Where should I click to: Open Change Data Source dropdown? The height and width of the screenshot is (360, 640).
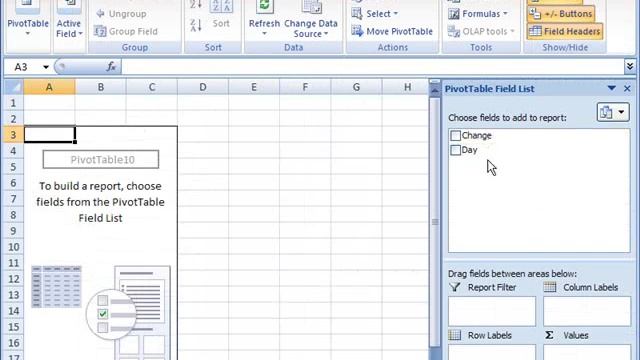coord(311,29)
